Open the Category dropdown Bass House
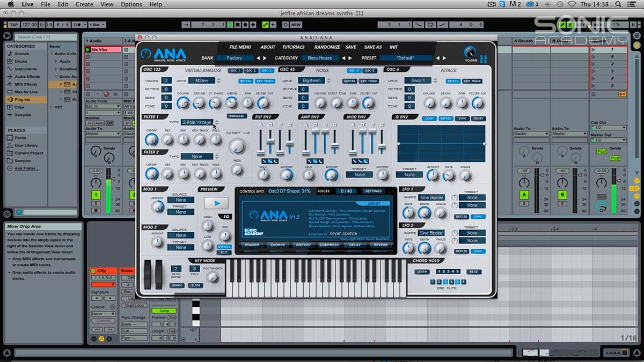This screenshot has width=644, height=362. point(320,58)
